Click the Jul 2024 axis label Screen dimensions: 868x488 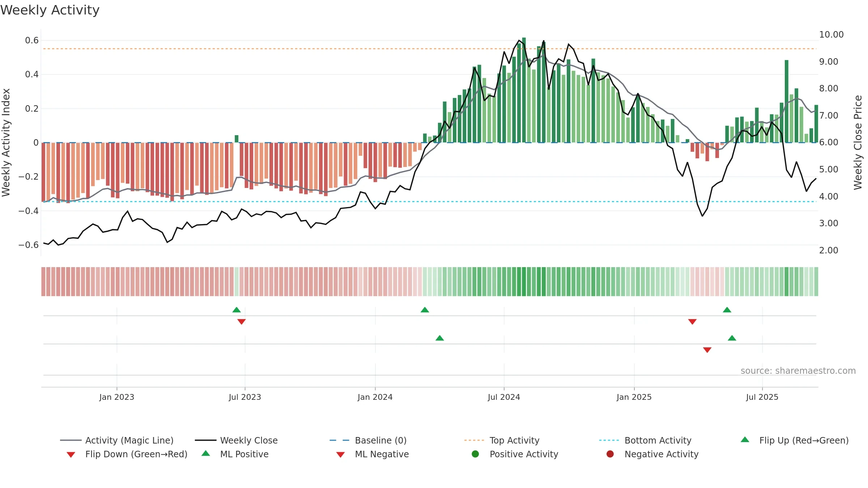pos(504,397)
